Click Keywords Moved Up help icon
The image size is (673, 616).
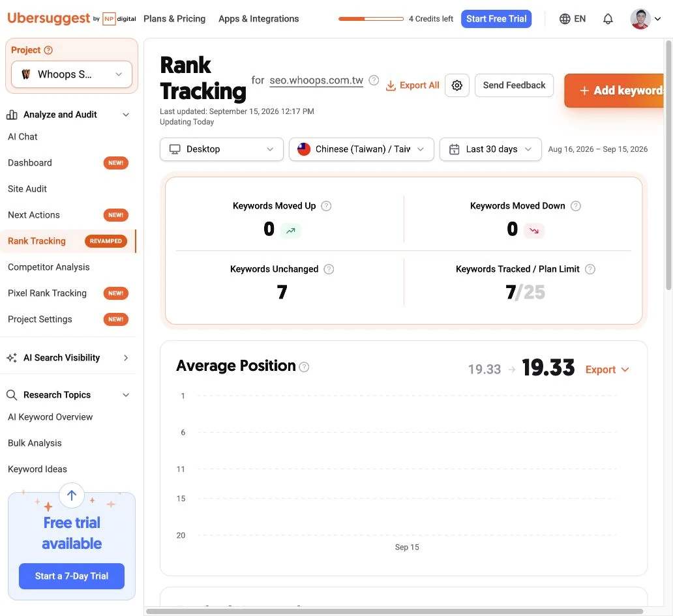326,206
